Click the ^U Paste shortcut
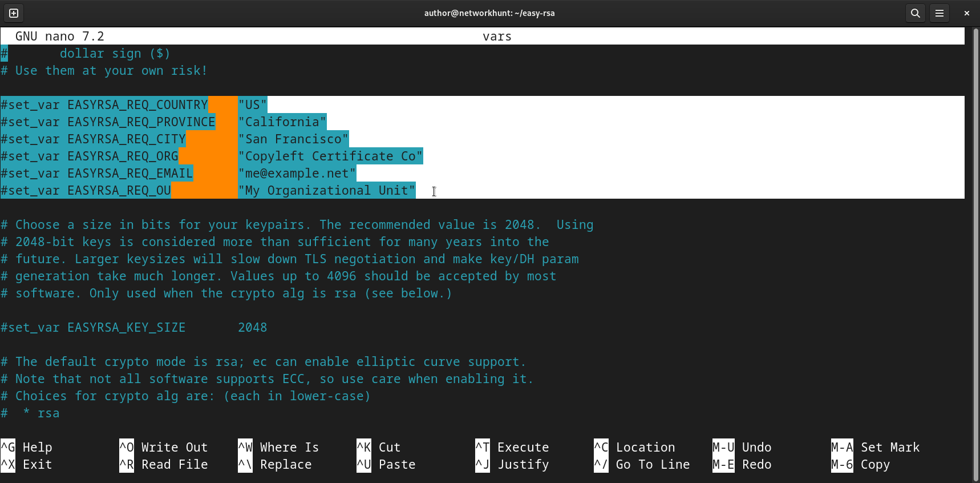The image size is (980, 483). (x=386, y=464)
